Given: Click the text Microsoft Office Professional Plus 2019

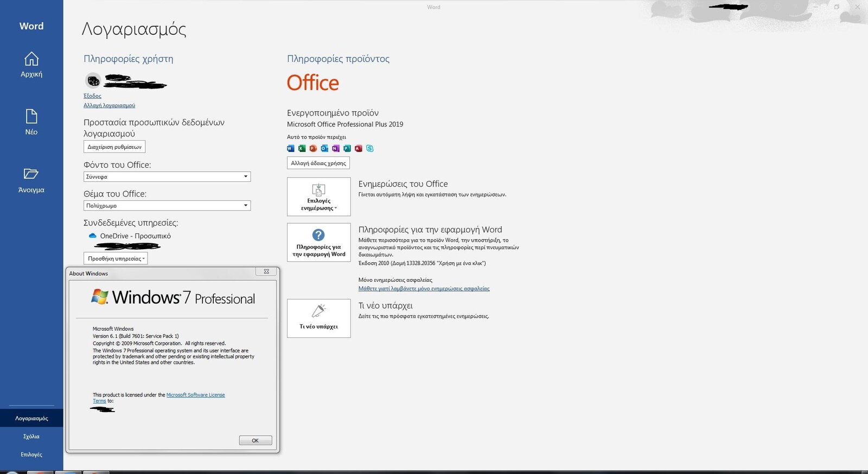Looking at the screenshot, I should coord(345,124).
